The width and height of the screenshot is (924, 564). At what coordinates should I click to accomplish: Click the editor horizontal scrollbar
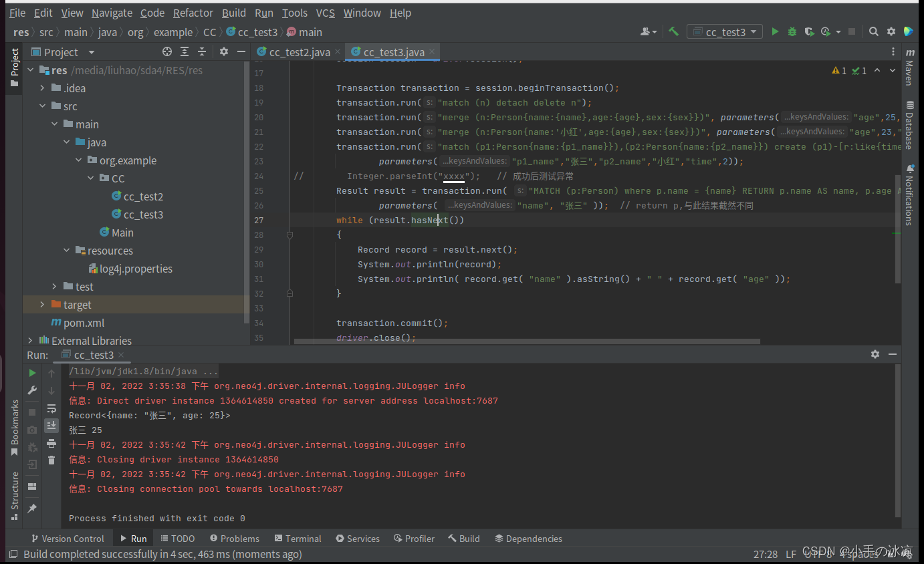pyautogui.click(x=527, y=341)
